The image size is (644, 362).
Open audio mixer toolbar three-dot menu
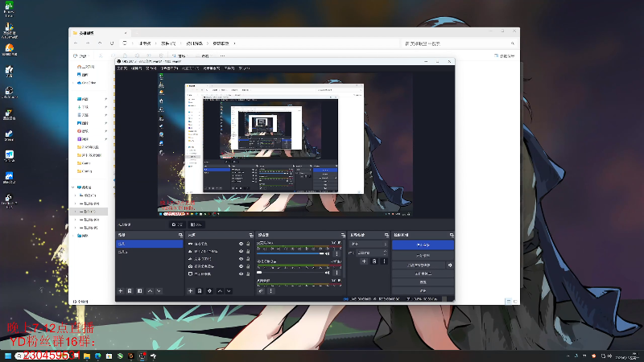pos(270,291)
